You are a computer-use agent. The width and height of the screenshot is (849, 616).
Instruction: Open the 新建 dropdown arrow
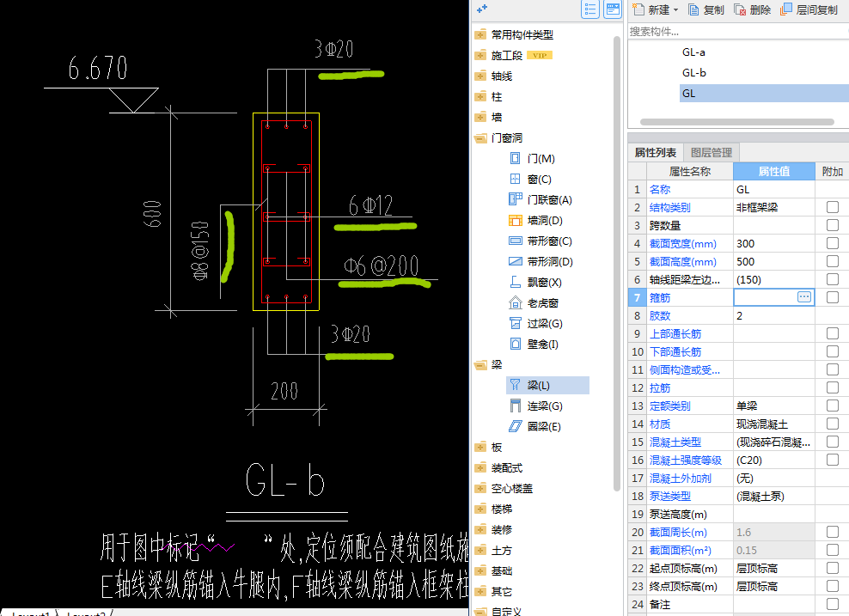tap(675, 9)
